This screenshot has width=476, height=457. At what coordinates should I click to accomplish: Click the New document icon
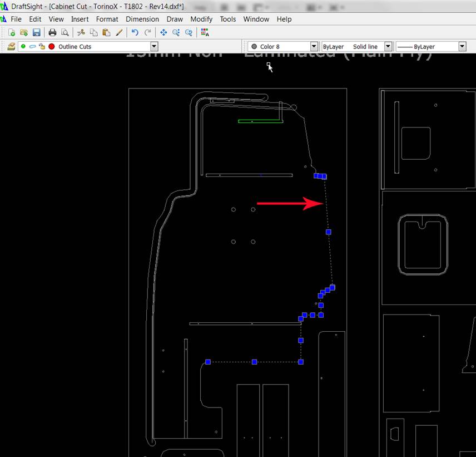click(x=11, y=33)
